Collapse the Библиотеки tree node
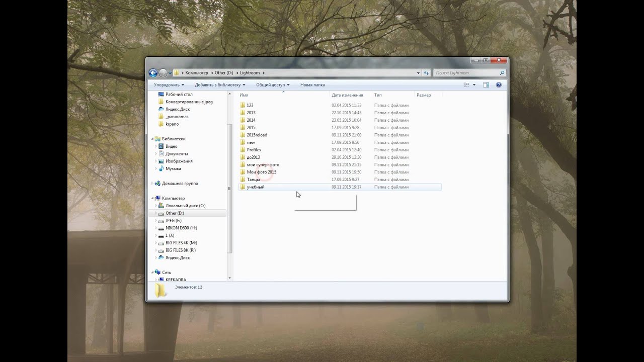Screen dimensions: 644x362 152,139
